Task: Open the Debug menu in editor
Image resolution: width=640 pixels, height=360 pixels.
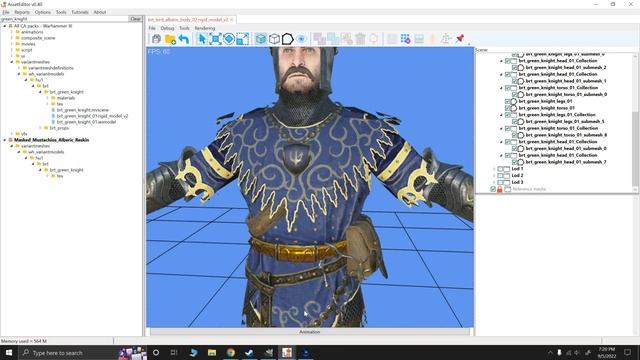Action: [167, 28]
